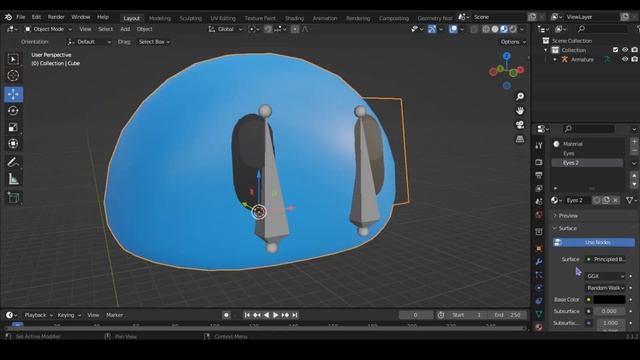This screenshot has height=360, width=640.
Task: Switch to the Sculpting workspace tab
Action: [191, 18]
